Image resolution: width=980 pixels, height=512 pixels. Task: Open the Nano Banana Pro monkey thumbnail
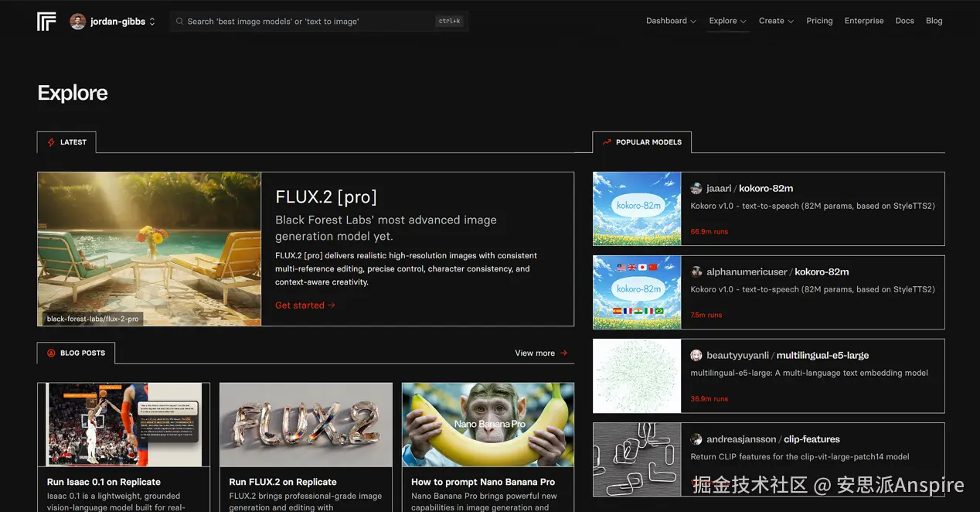(x=488, y=425)
